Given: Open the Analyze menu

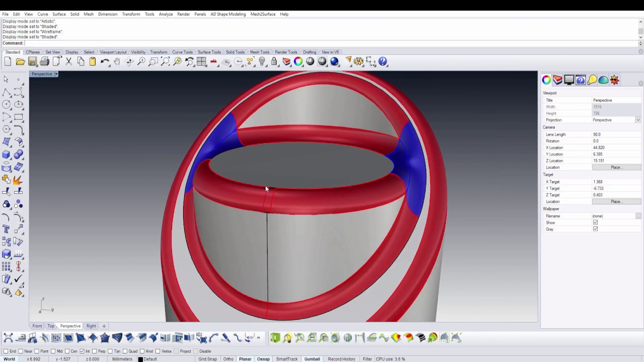Looking at the screenshot, I should [x=166, y=14].
